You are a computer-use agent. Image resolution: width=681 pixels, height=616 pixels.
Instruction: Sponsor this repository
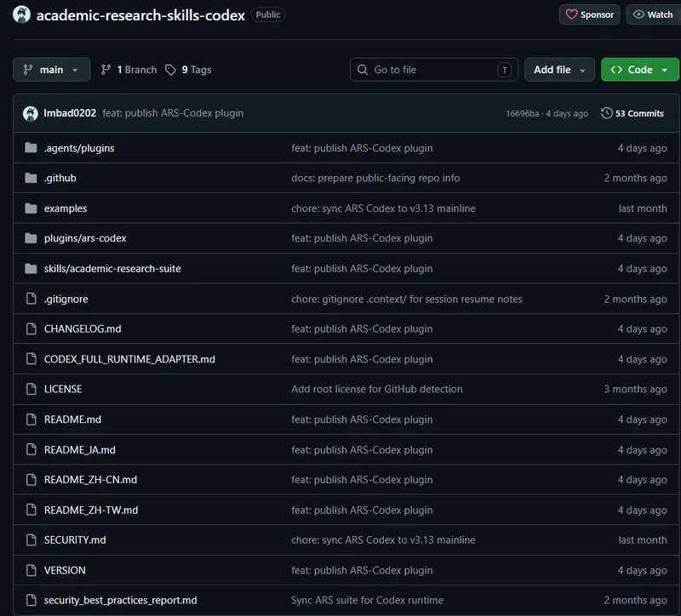[x=589, y=14]
